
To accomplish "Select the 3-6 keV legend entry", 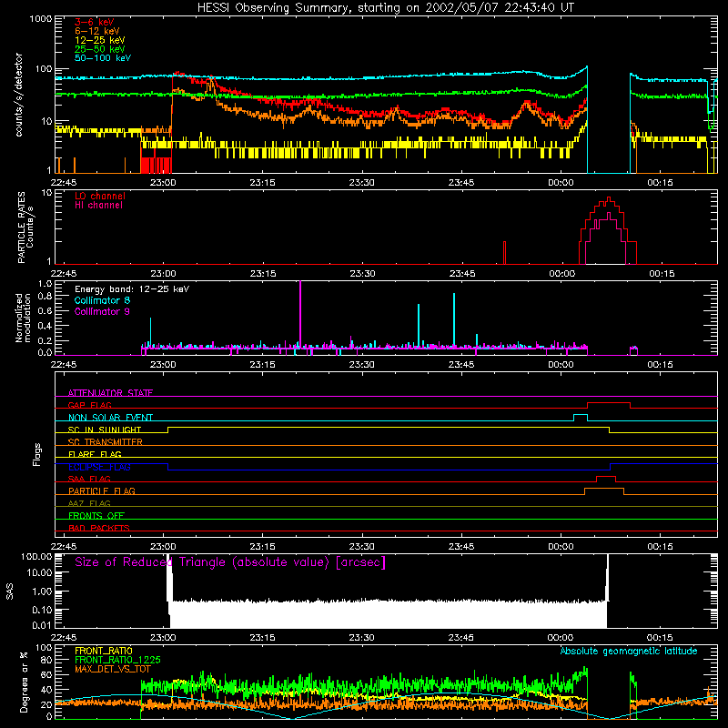I will click(x=95, y=22).
